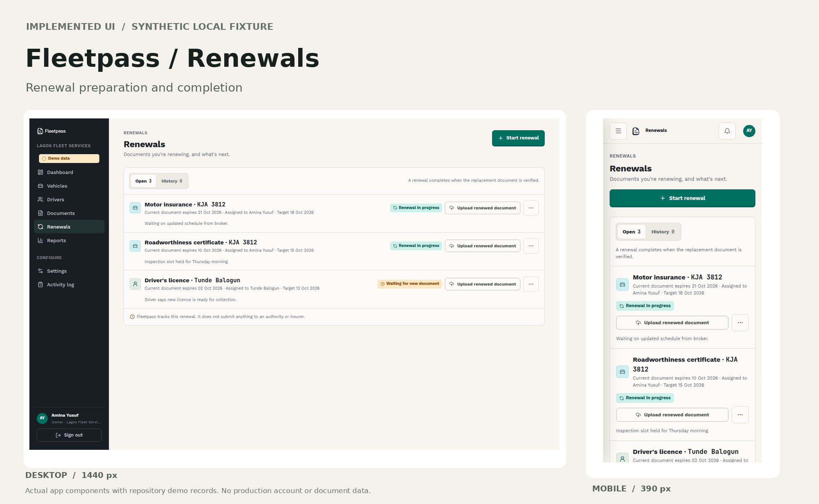819x504 pixels.
Task: Click the Vehicles car icon in sidebar
Action: point(40,186)
